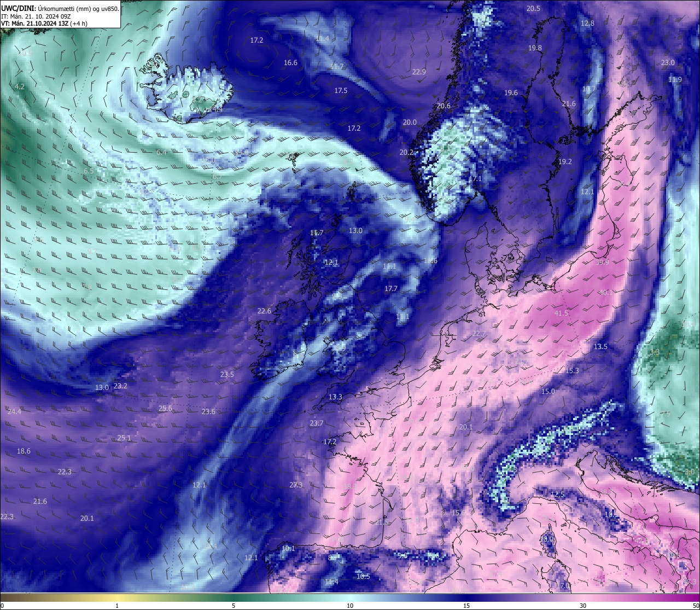Click the 0 tick on the color scale

pos(2,606)
